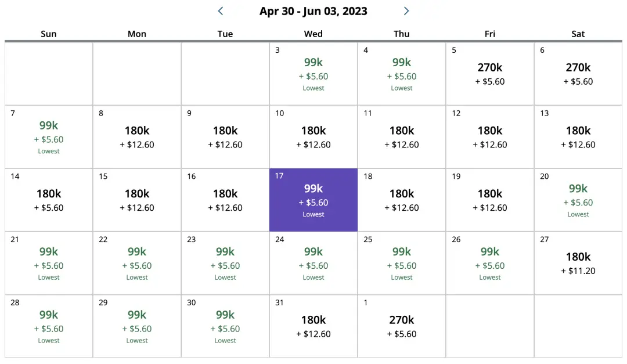Choose May 10 fare at 180k
The image size is (627, 364).
[x=313, y=137]
